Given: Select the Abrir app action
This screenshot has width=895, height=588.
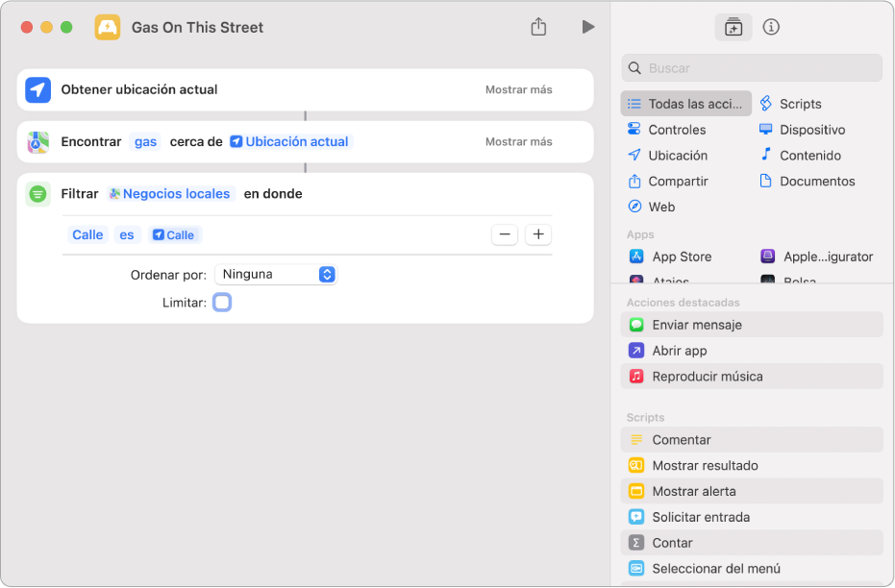Looking at the screenshot, I should [752, 351].
